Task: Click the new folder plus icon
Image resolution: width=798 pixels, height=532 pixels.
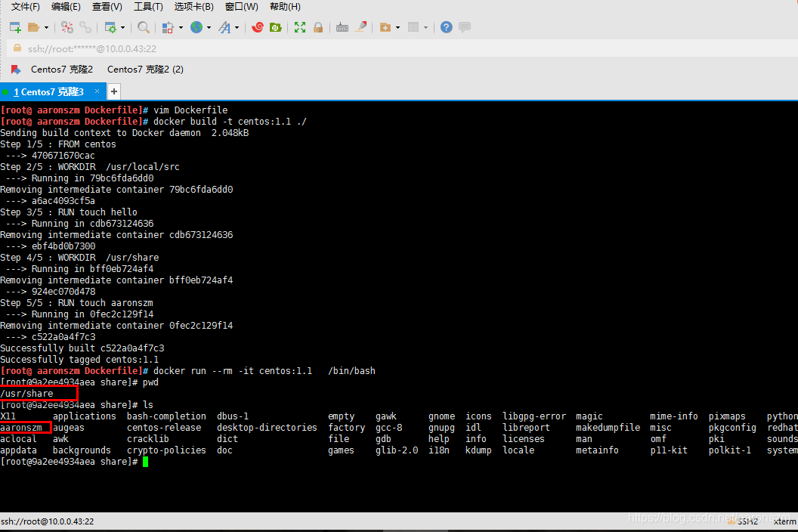Action: tap(385, 27)
